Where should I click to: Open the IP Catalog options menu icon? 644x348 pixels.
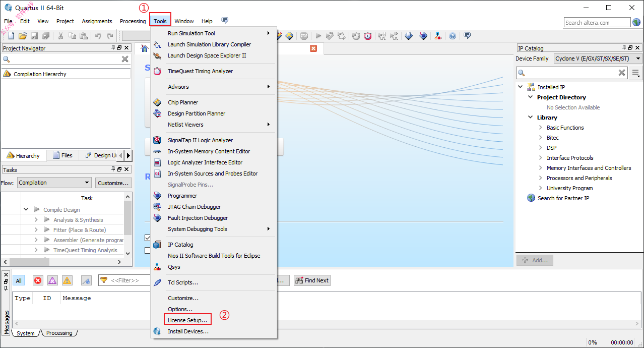tap(636, 73)
